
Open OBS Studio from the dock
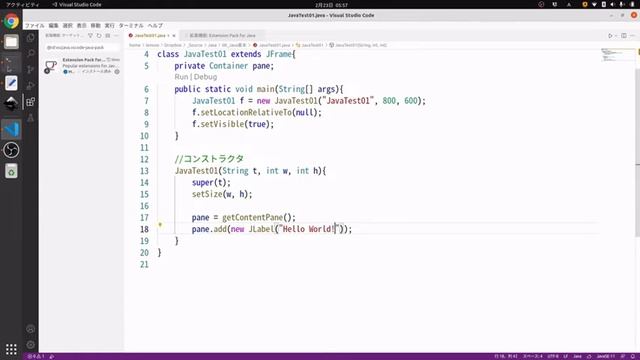(11, 150)
